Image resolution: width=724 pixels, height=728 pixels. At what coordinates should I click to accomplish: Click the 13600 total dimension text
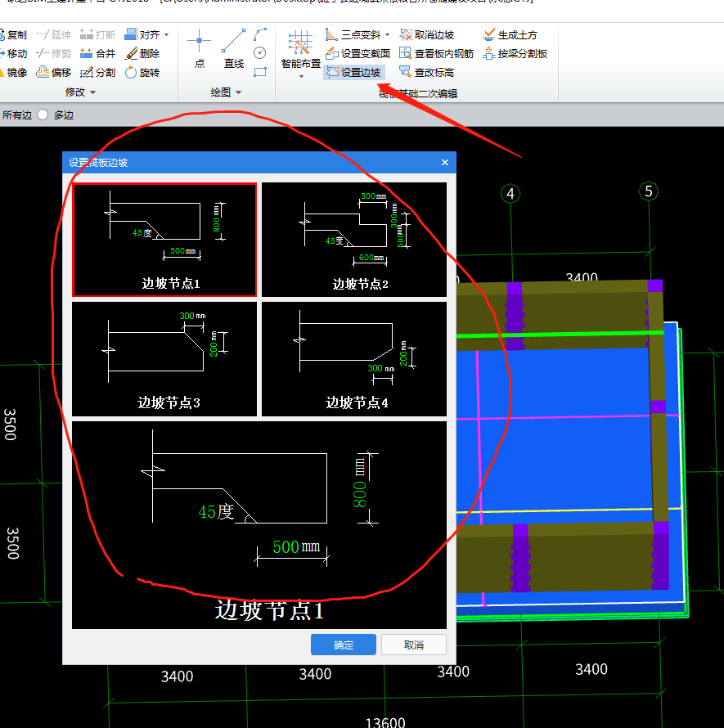(385, 722)
